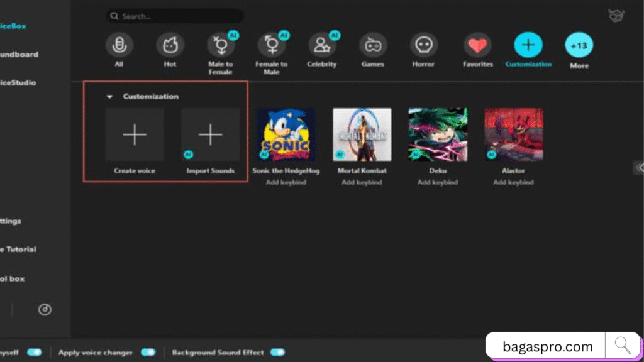Open the Horror skull category
The image size is (644, 362).
coord(423,45)
